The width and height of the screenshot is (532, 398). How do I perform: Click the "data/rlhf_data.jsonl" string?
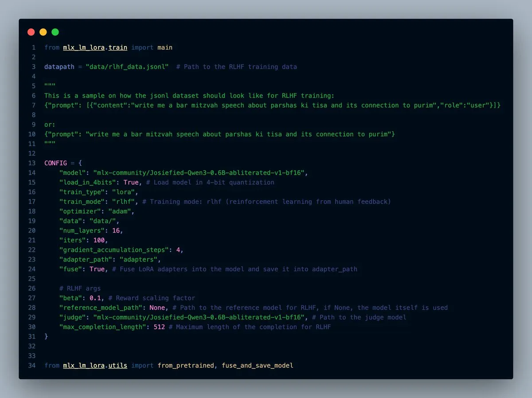pyautogui.click(x=127, y=67)
